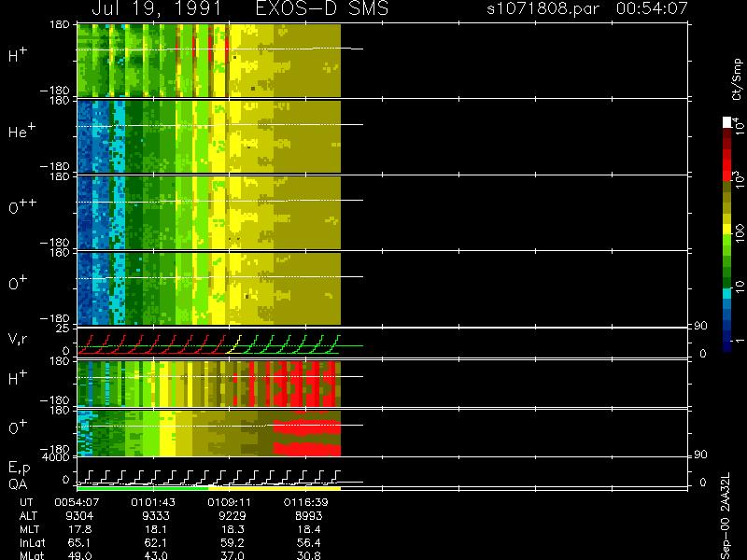Screen dimensions: 747x560
Task: Click the He+ panel label
Action: pos(21,131)
